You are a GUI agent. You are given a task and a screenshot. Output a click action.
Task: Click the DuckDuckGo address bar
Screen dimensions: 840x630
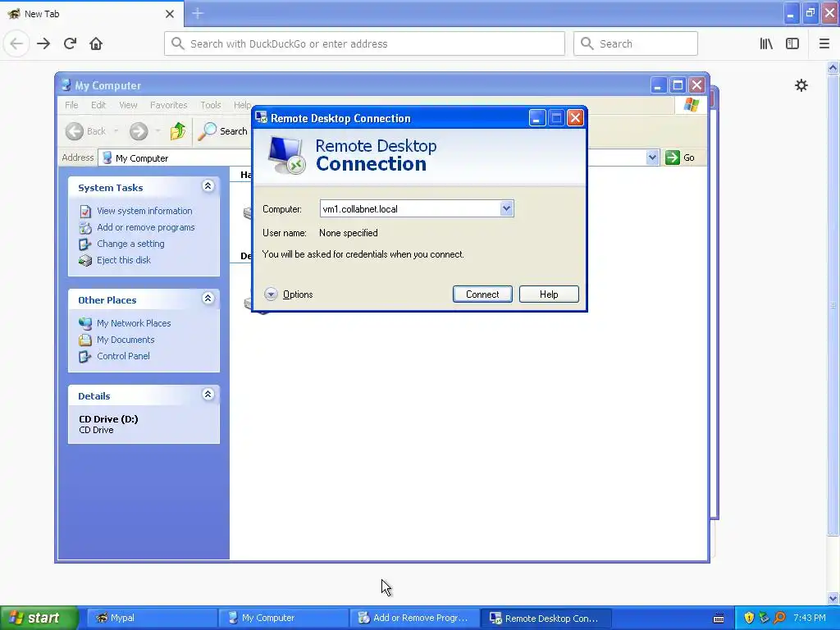coord(364,43)
